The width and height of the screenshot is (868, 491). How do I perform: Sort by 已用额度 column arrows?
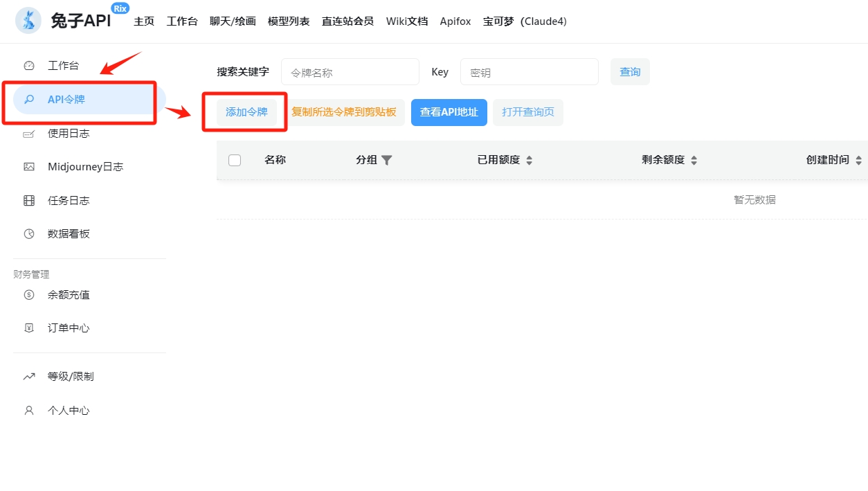530,161
